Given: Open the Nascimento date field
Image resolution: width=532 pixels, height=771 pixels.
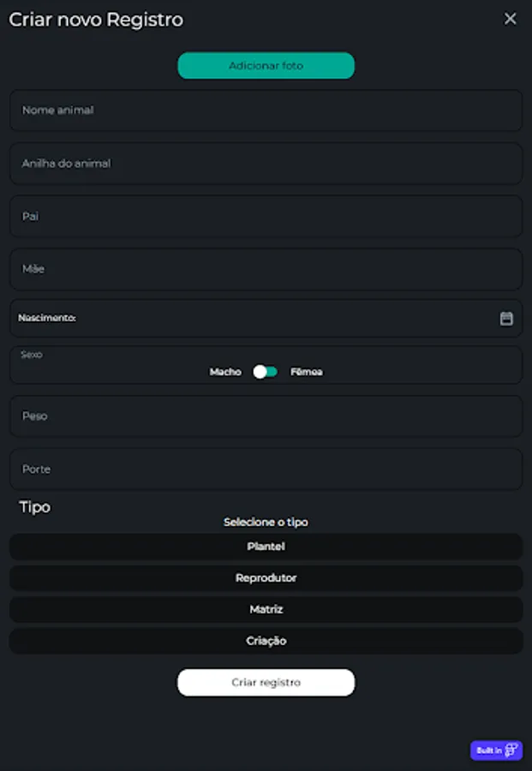Looking at the screenshot, I should pos(257,319).
